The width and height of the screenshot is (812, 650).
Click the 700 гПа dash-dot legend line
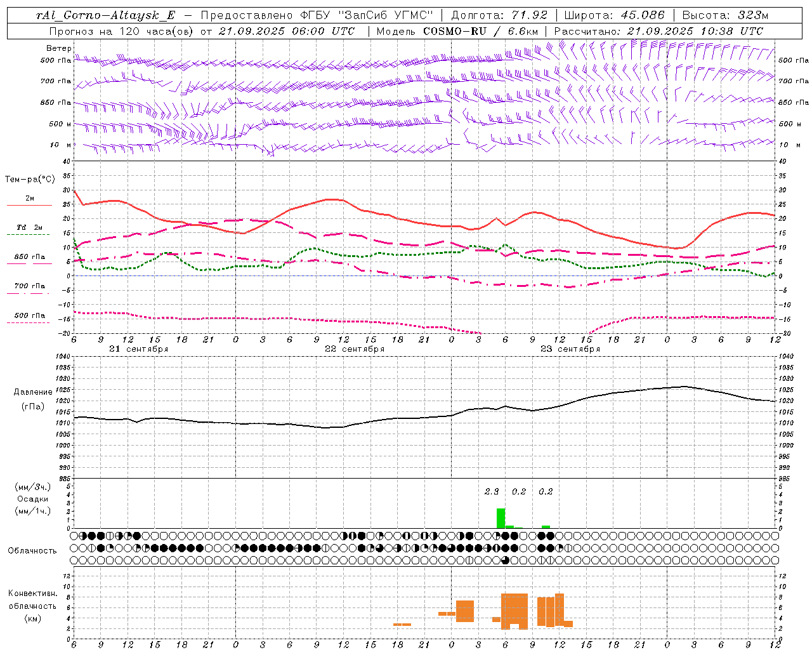(28, 293)
